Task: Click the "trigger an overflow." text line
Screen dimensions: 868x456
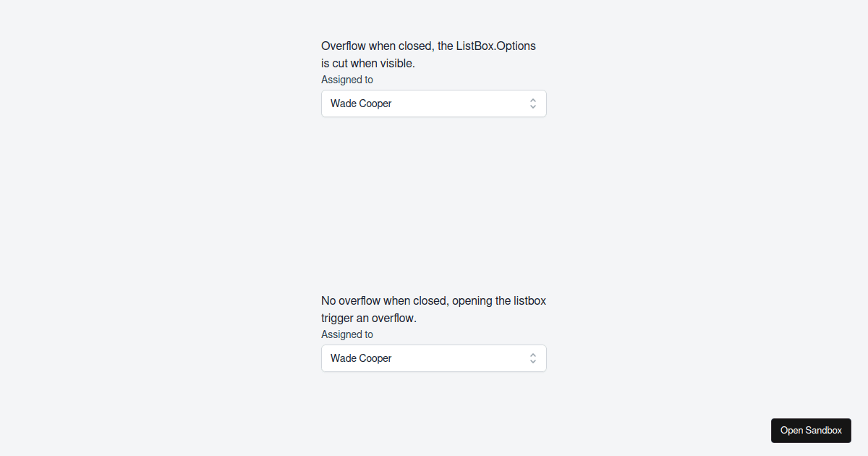Action: (369, 318)
